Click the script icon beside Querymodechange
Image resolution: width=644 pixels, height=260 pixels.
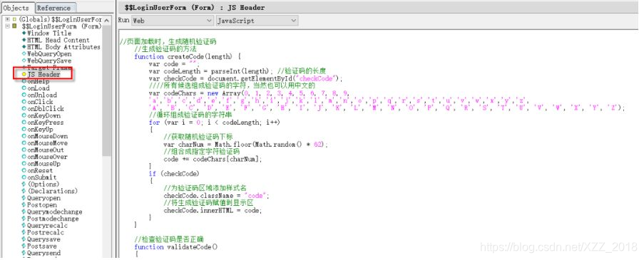[x=24, y=212]
